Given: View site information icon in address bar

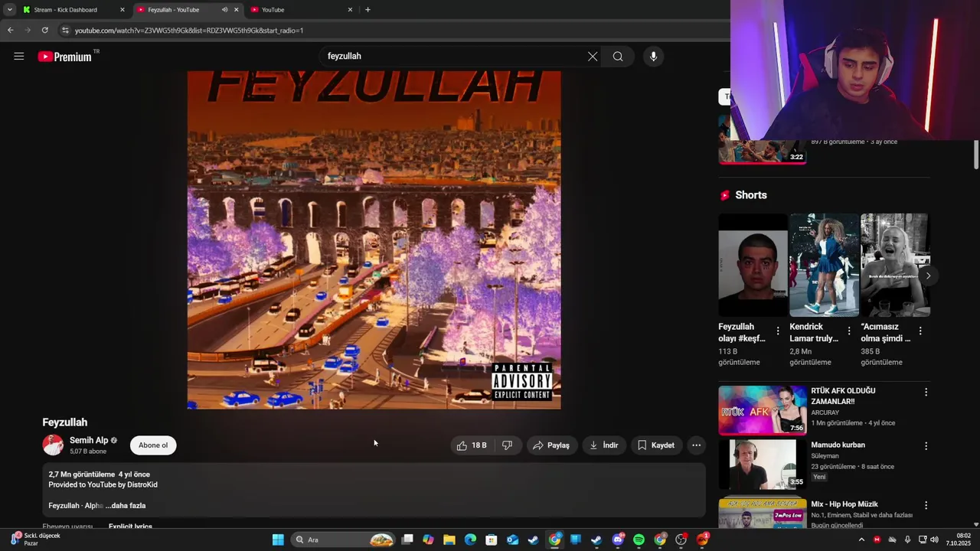Looking at the screenshot, I should click(65, 31).
